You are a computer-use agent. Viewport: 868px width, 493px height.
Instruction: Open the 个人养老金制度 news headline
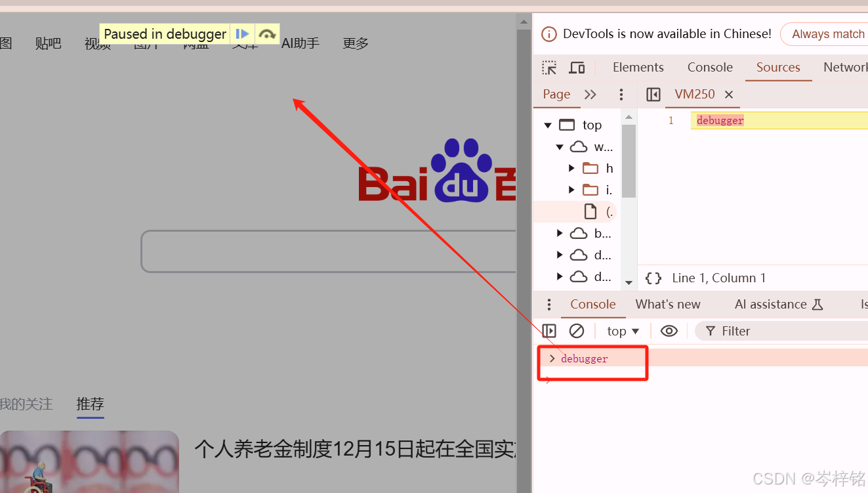(x=356, y=449)
